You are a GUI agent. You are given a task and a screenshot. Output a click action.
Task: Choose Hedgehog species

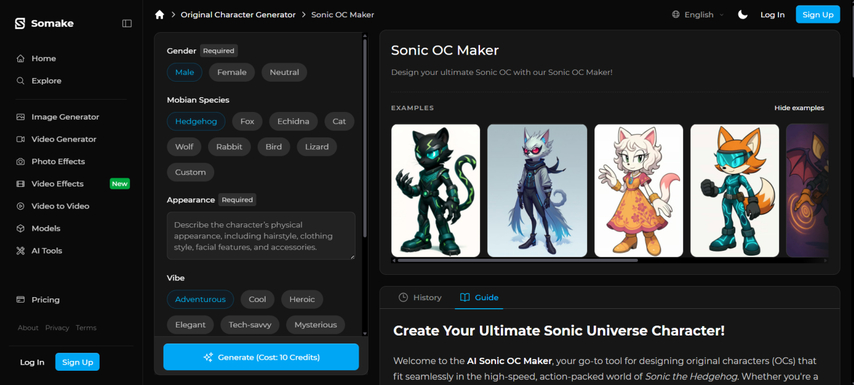196,121
